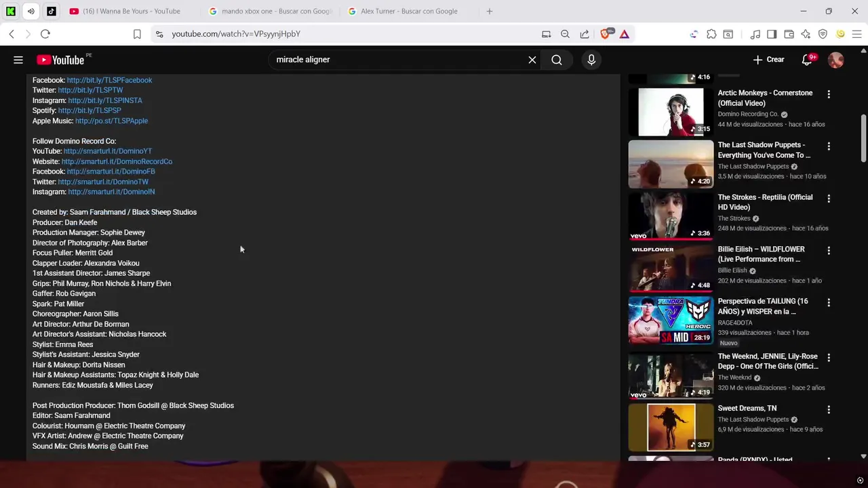Select text 'Editor: Saam Farahmand'
Image resolution: width=868 pixels, height=488 pixels.
pos(71,415)
